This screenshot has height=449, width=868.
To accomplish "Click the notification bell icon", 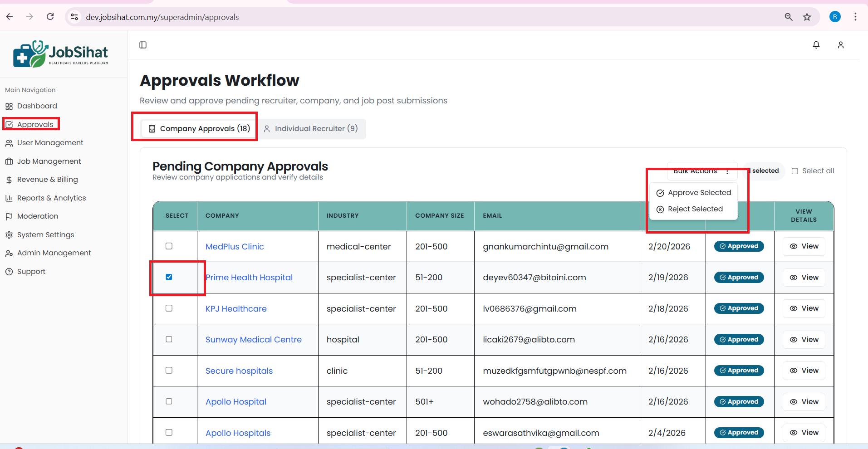I will (x=816, y=45).
